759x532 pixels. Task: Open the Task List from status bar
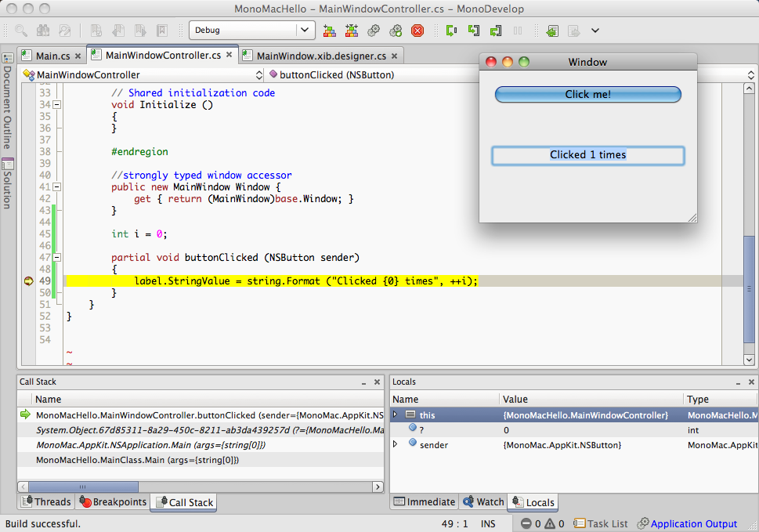point(600,523)
